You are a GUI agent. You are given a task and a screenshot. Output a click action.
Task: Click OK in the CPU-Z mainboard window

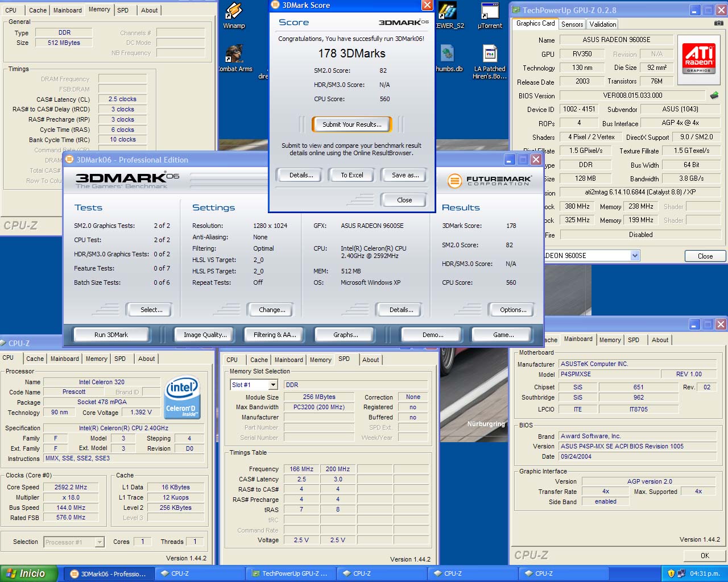coord(705,555)
